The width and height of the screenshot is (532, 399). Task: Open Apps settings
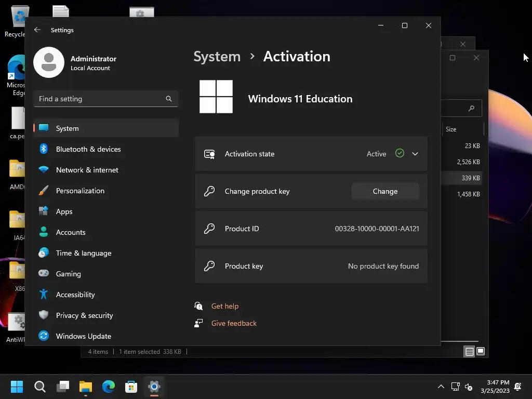[x=106, y=211]
